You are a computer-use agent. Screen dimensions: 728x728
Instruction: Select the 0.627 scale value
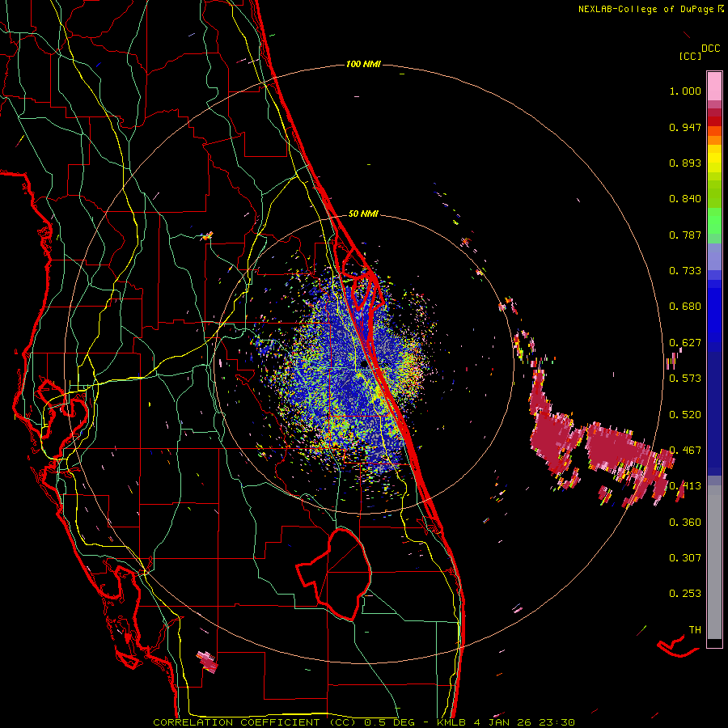[x=685, y=343]
